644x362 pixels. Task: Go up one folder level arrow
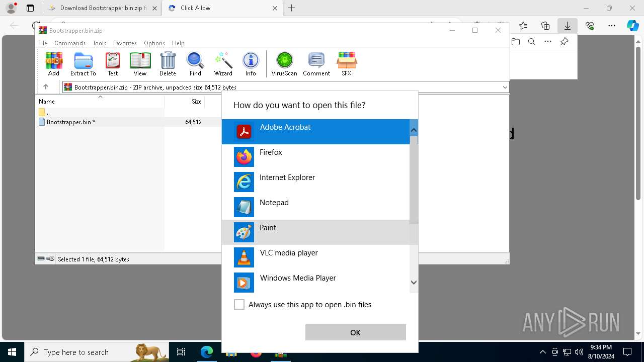46,87
